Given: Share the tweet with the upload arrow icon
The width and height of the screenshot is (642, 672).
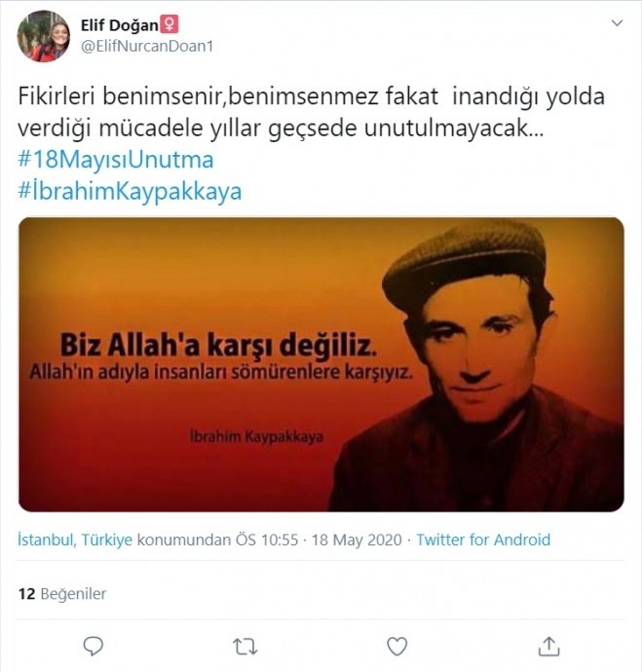Looking at the screenshot, I should (x=548, y=646).
